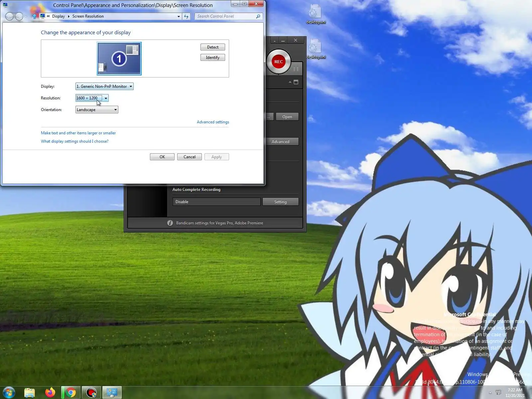
Task: Click the Screen Resolution breadcrumb
Action: coord(88,16)
